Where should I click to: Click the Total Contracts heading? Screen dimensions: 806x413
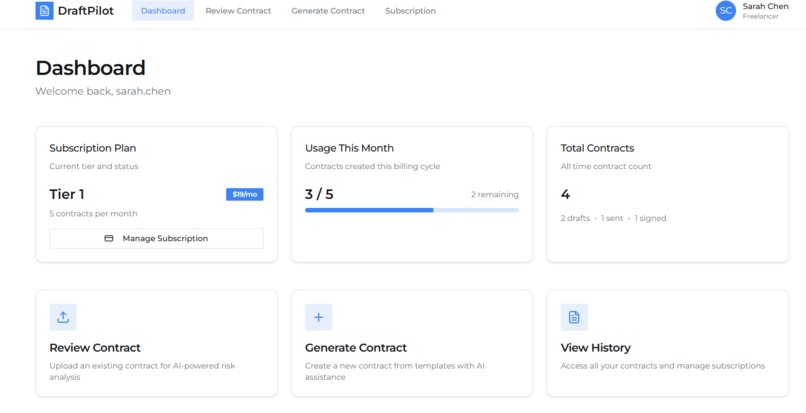[597, 148]
